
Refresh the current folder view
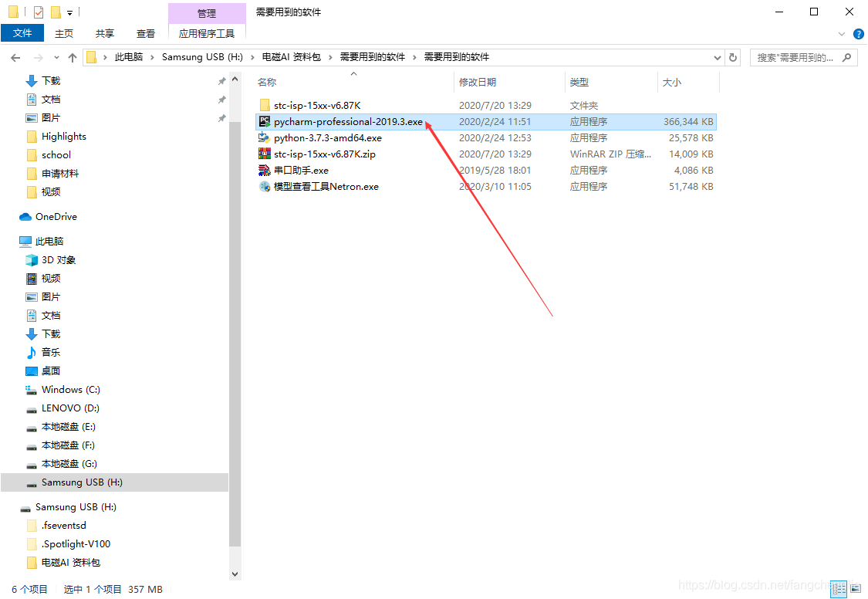coord(733,58)
